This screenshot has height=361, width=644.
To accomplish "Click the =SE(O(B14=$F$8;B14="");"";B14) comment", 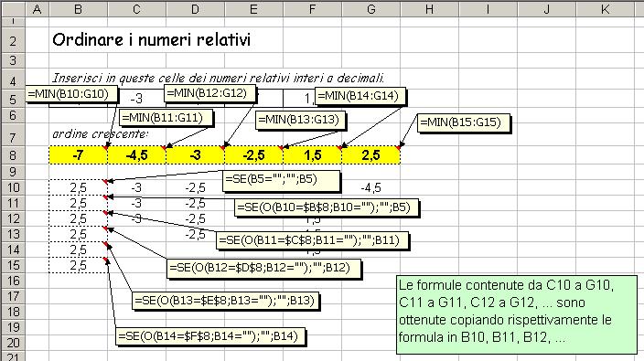I will click(210, 336).
